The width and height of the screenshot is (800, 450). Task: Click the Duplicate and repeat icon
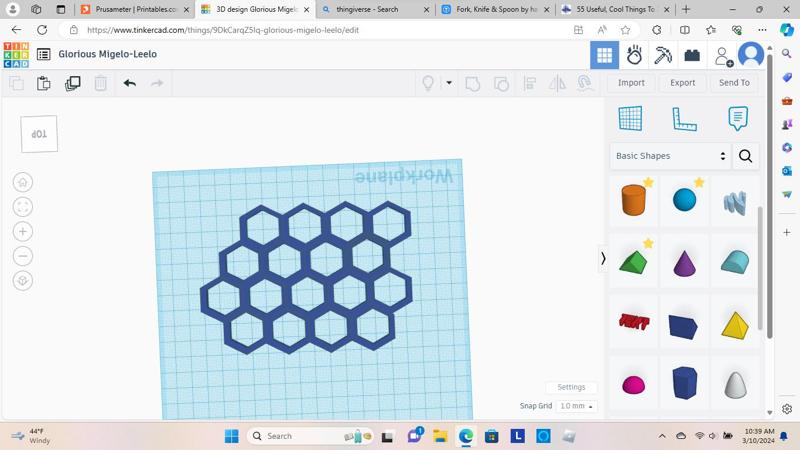pyautogui.click(x=72, y=83)
